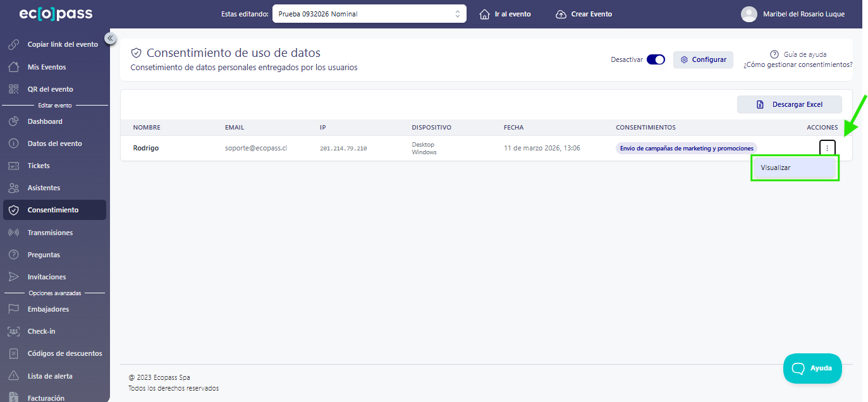Image resolution: width=868 pixels, height=402 pixels.
Task: Click the NOMBRE column header
Action: (x=147, y=127)
